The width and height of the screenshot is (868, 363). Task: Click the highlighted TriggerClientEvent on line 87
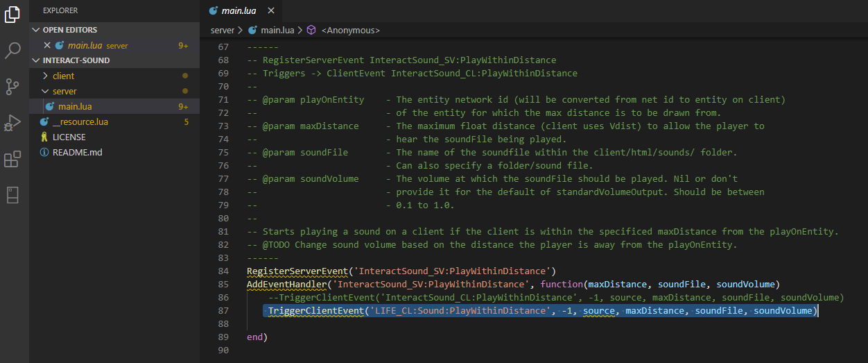click(x=316, y=310)
